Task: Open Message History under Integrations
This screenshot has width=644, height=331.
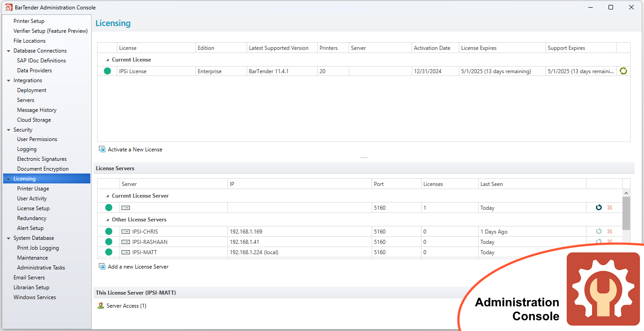Action: click(x=37, y=110)
